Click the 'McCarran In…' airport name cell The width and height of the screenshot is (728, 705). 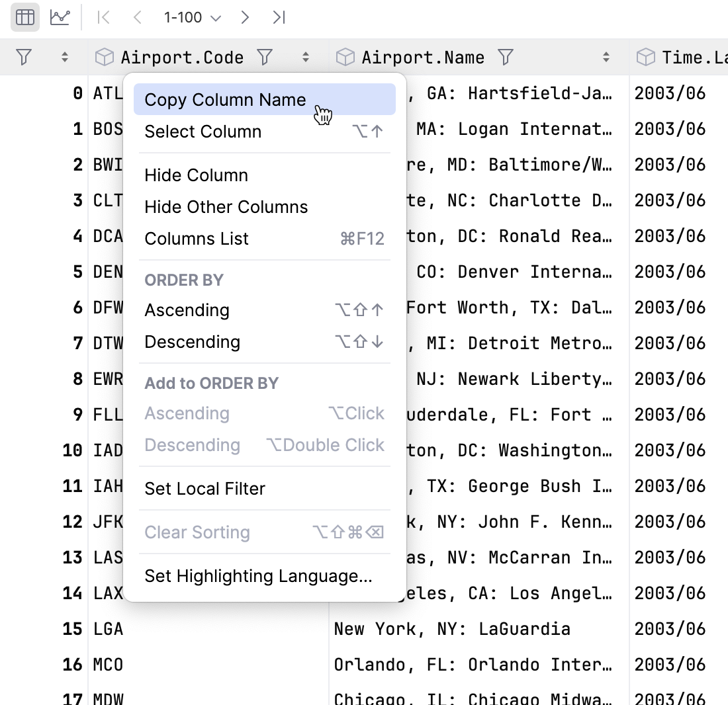[518, 558]
